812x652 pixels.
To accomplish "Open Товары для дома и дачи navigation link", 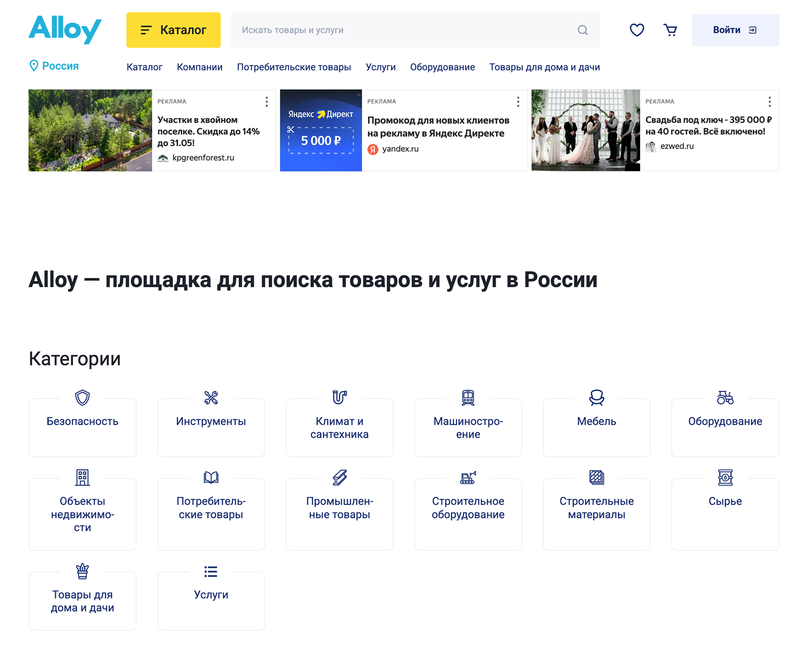I will point(544,67).
